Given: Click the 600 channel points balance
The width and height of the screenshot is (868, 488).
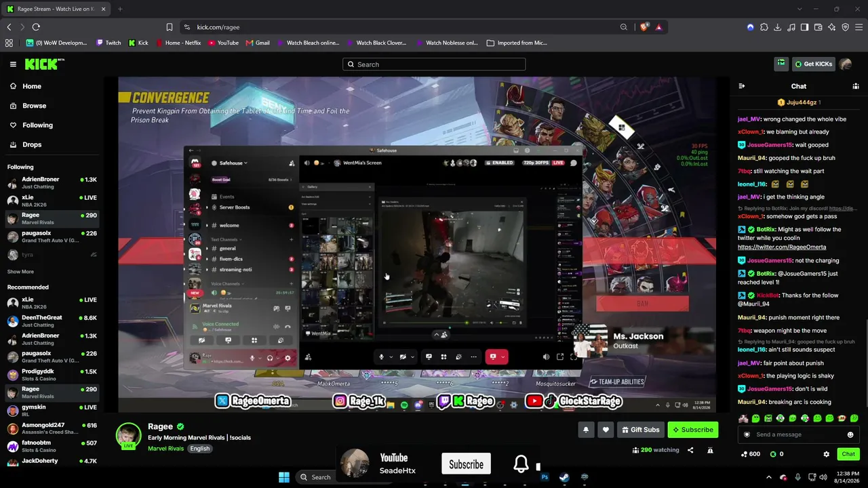Looking at the screenshot, I should tap(751, 454).
